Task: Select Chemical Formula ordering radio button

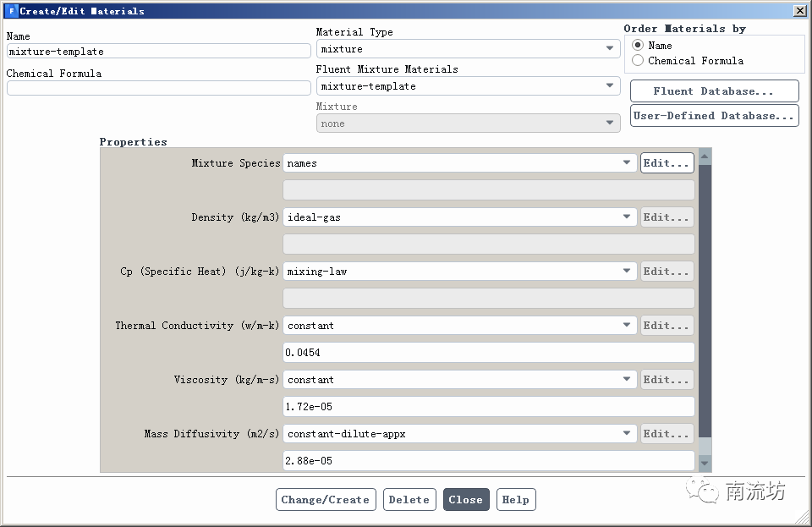Action: (x=638, y=61)
